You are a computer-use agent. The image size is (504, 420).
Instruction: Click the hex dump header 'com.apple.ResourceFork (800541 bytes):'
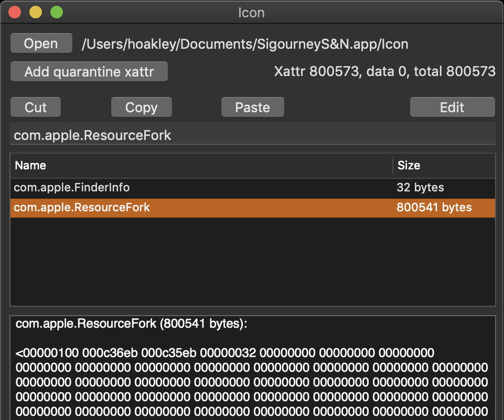coord(131,324)
